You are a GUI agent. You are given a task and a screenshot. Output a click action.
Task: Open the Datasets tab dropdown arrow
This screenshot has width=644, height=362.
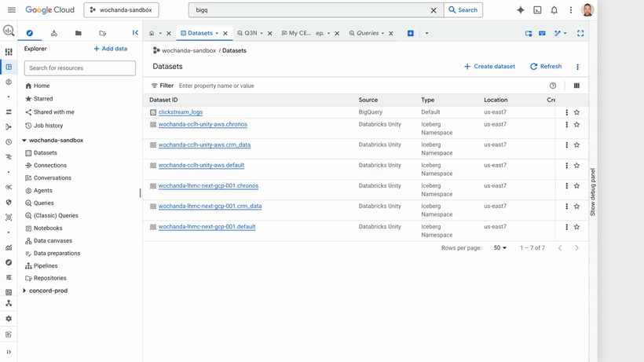[217, 33]
